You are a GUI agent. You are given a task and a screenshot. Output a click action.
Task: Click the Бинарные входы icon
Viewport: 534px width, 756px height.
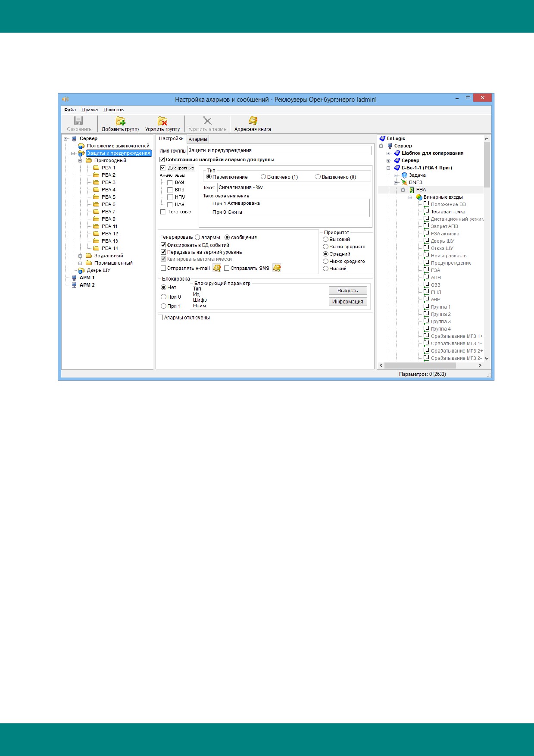(419, 197)
